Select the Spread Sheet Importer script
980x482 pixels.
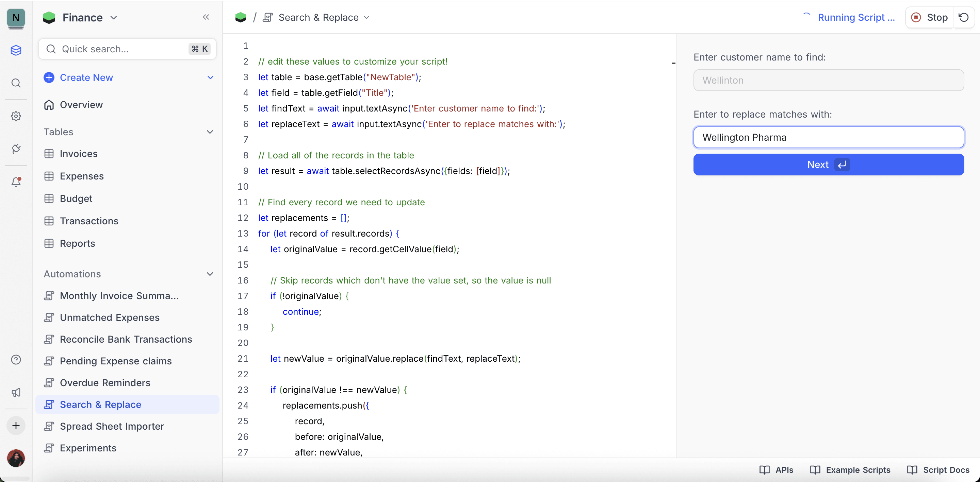[112, 427]
